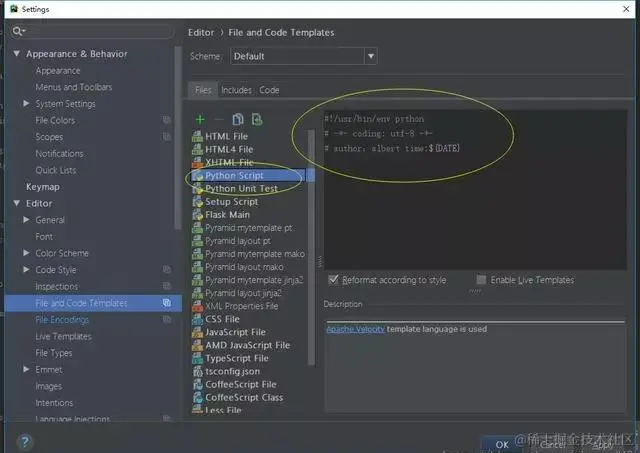Click the search magnifier icon
Viewport: 640px width, 453px height.
pyautogui.click(x=18, y=31)
